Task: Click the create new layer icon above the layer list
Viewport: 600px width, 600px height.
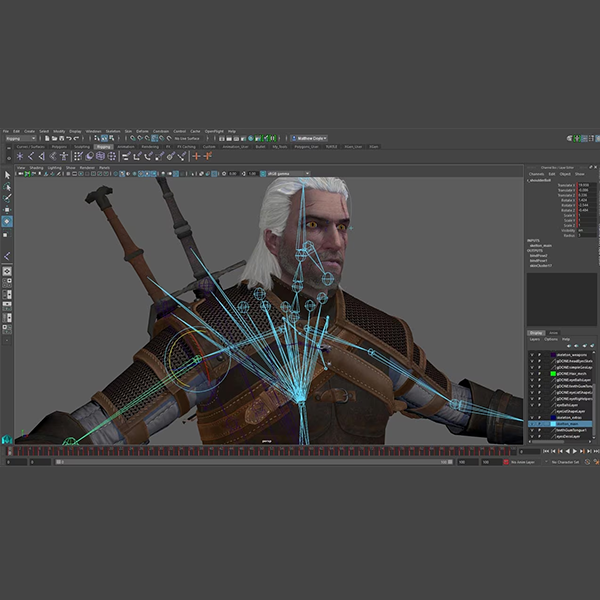Action: [584, 346]
